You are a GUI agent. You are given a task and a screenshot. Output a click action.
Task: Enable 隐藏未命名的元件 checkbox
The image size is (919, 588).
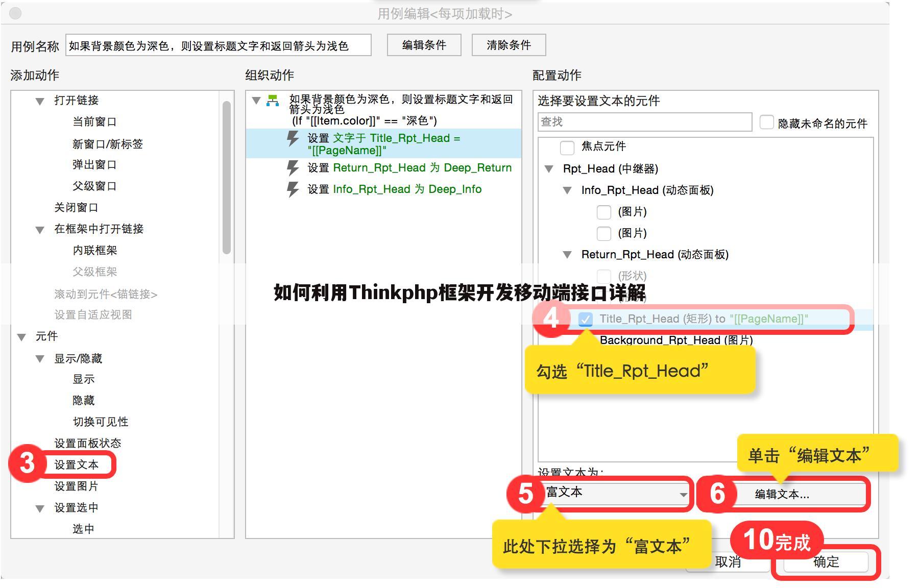[x=766, y=122]
